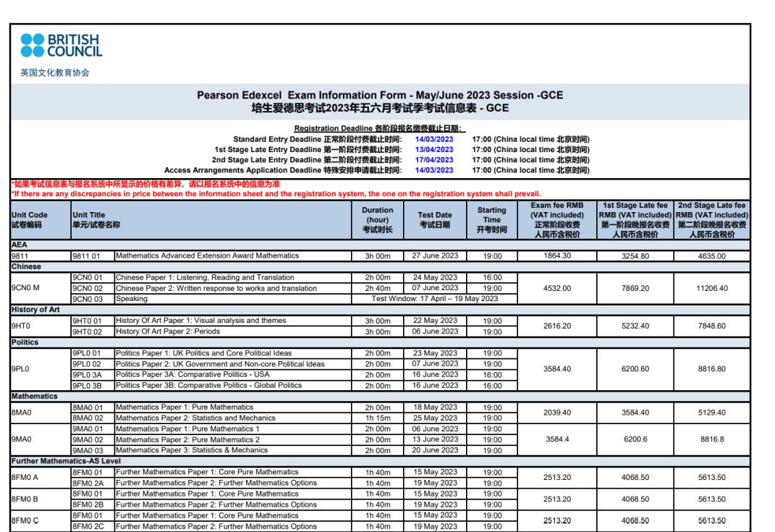Screen dimensions: 775x532
Task: Select the AEA section row
Action: coord(380,245)
